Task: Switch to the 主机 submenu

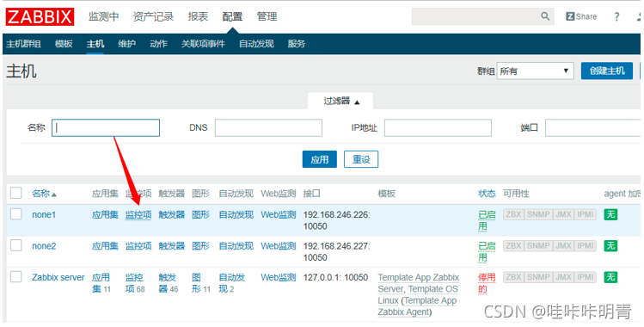Action: click(95, 44)
